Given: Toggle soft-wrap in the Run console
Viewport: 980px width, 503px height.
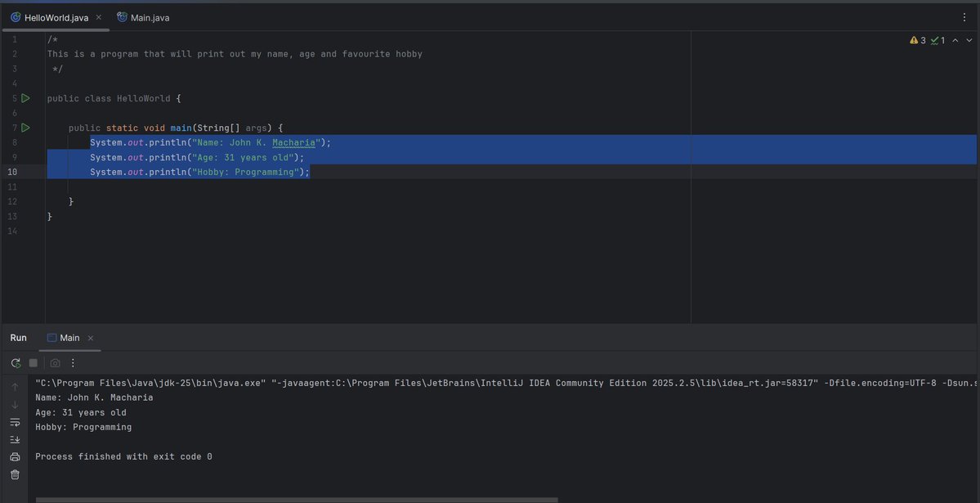Looking at the screenshot, I should tap(15, 421).
